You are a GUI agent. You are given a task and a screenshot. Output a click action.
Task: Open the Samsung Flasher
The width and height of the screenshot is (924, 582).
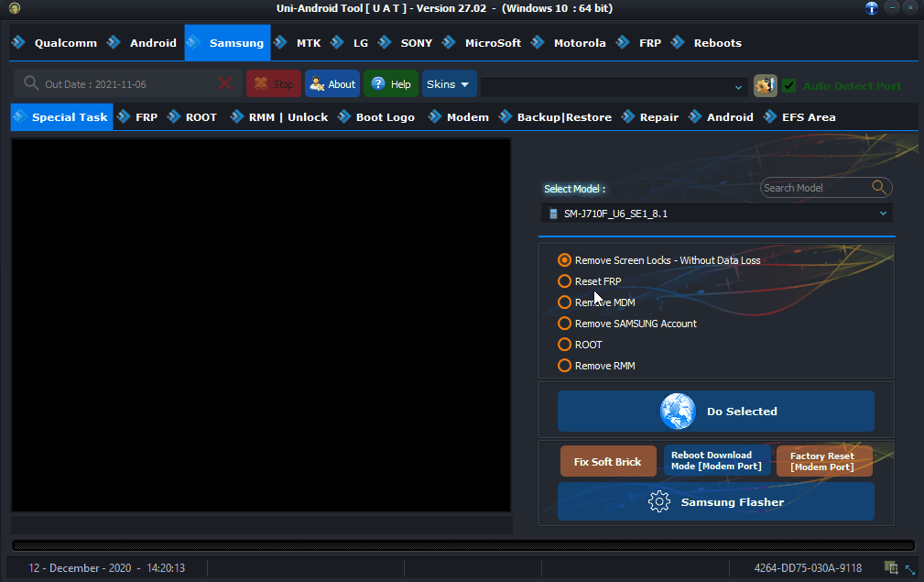point(716,502)
